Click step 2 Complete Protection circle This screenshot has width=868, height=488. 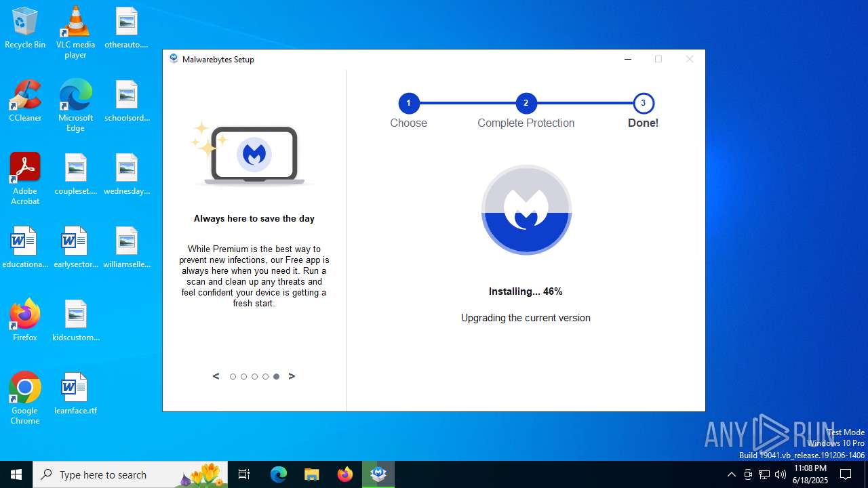click(526, 104)
